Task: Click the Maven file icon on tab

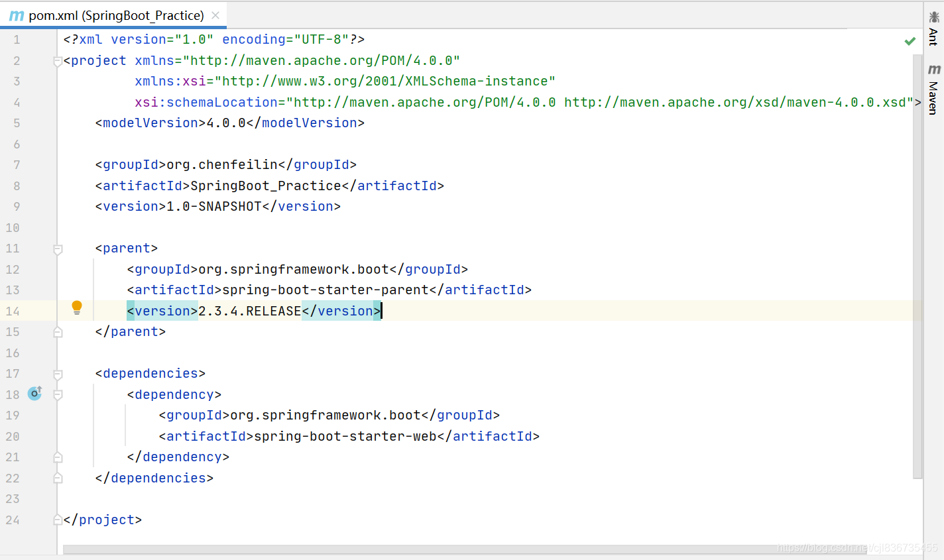Action: [x=17, y=15]
